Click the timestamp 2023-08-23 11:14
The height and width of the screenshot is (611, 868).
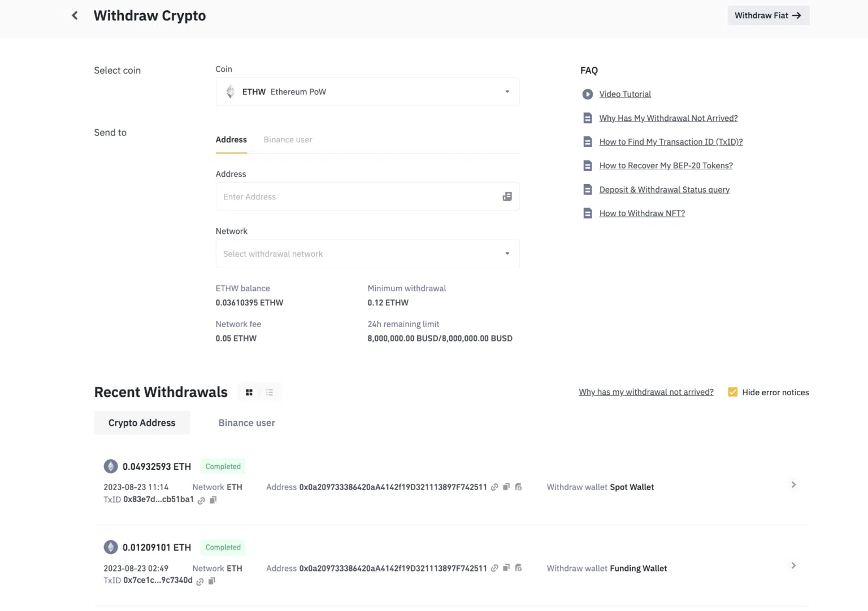136,487
